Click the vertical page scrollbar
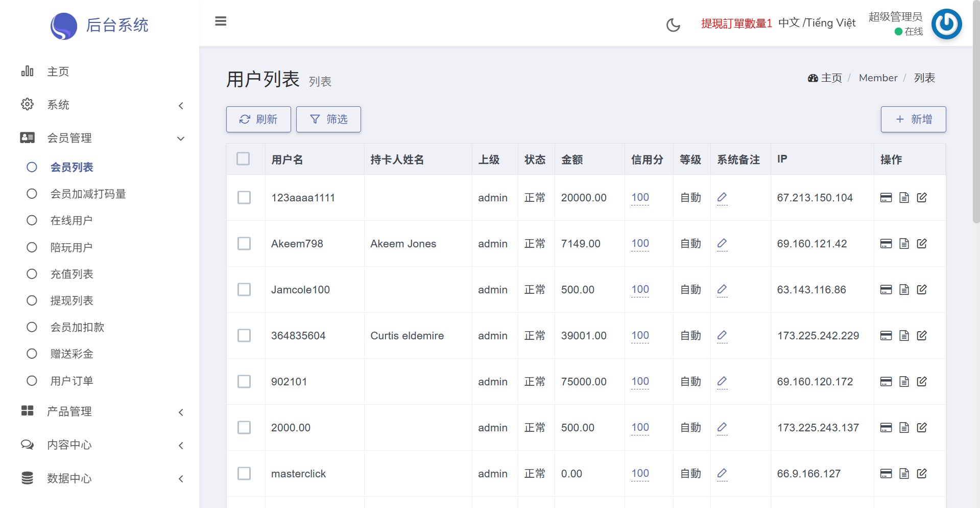 [x=976, y=112]
